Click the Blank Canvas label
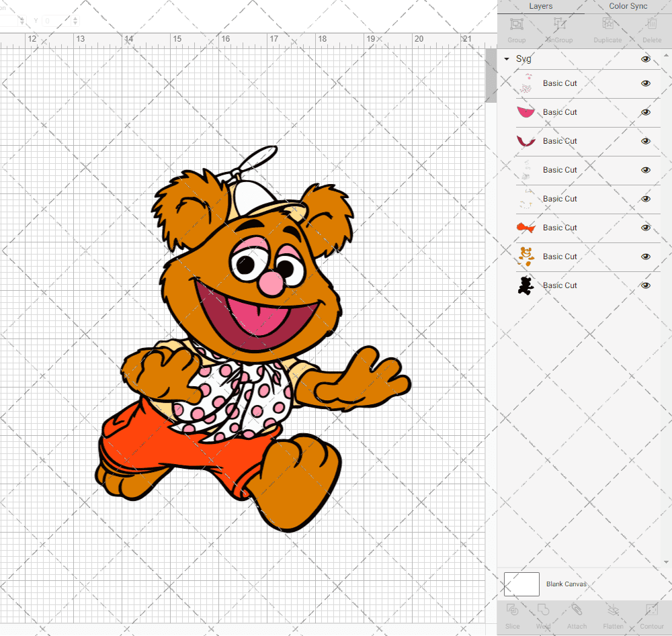The width and height of the screenshot is (672, 636). [566, 584]
